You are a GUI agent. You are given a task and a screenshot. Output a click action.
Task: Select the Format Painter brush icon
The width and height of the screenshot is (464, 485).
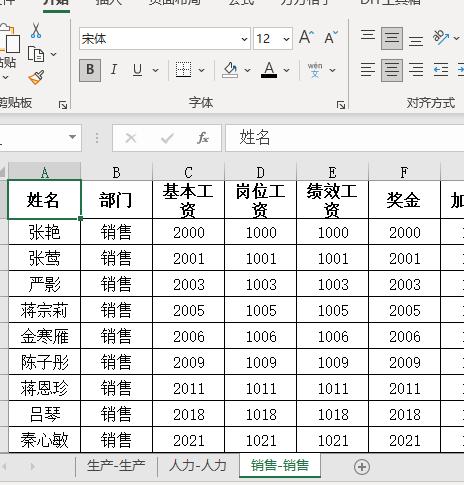tap(36, 77)
